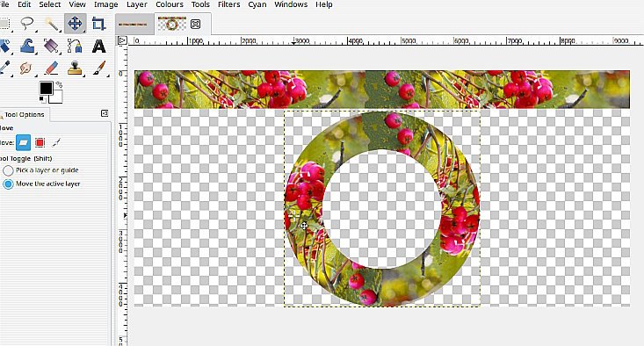This screenshot has width=644, height=346.
Task: Open the image menu at ruler corner
Action: (122, 40)
